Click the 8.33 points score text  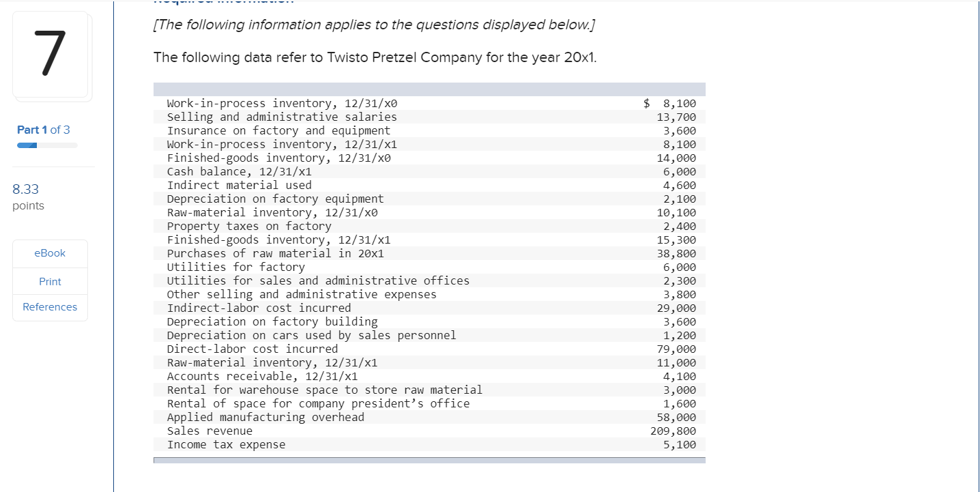pos(29,197)
